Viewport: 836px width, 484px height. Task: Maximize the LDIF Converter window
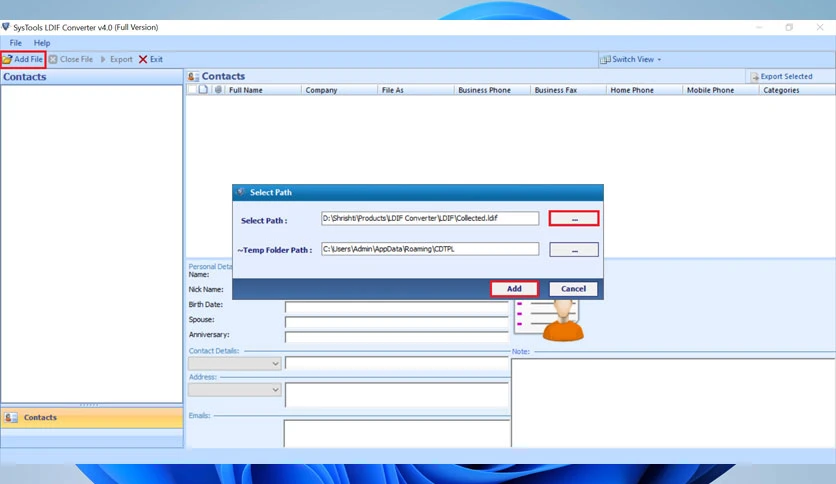tap(789, 27)
